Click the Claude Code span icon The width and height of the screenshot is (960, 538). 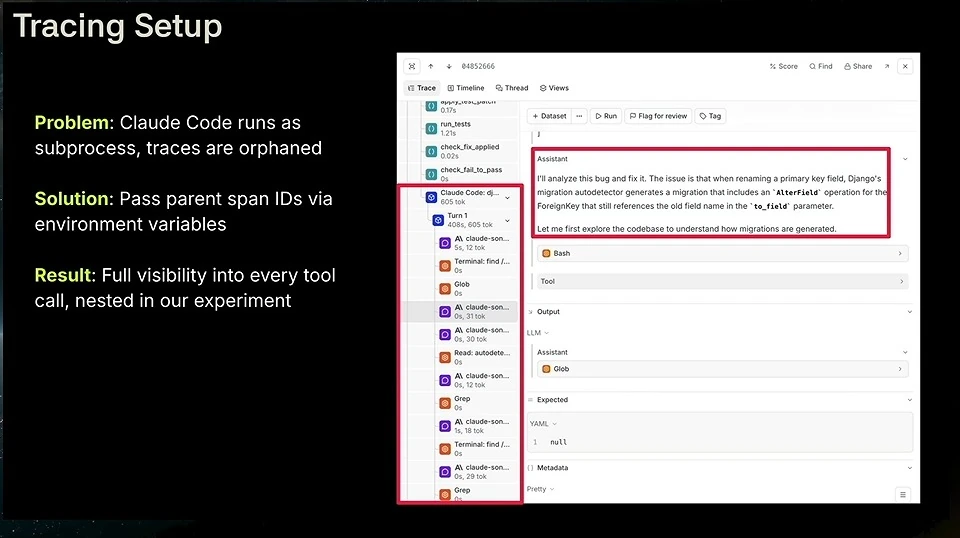(431, 197)
